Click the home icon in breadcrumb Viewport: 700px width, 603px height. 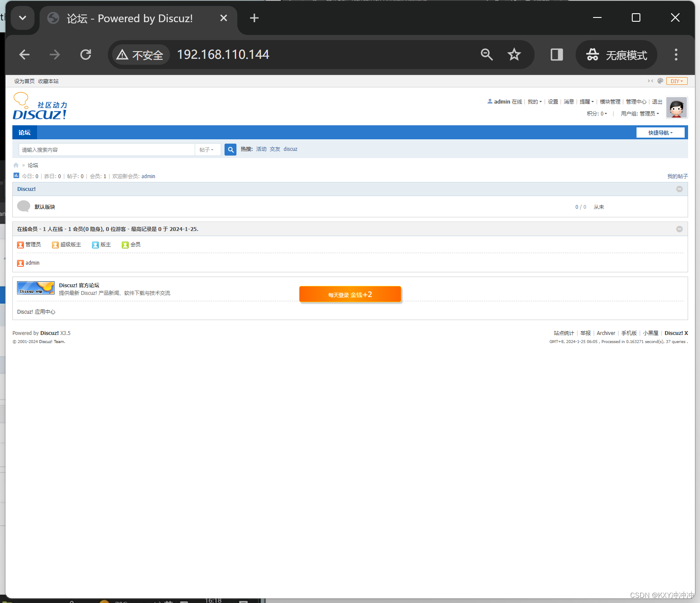click(x=16, y=165)
